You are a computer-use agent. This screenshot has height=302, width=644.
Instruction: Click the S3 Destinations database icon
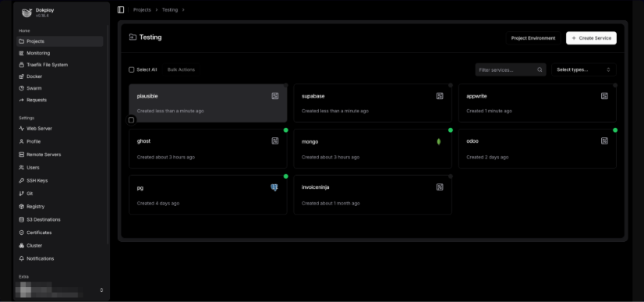tap(22, 219)
